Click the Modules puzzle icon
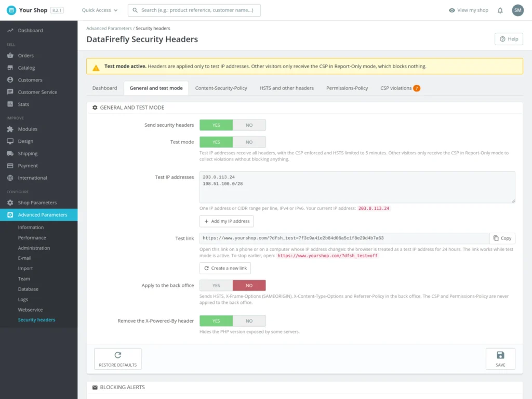Viewport: 532px width, 399px height. [10, 129]
